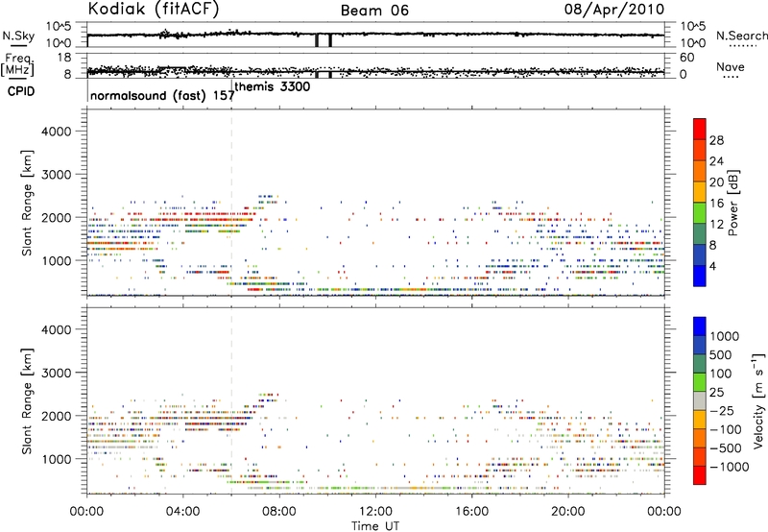The width and height of the screenshot is (768, 532).
Task: Pick the light green 12–16 dB power segment
Action: 700,213
